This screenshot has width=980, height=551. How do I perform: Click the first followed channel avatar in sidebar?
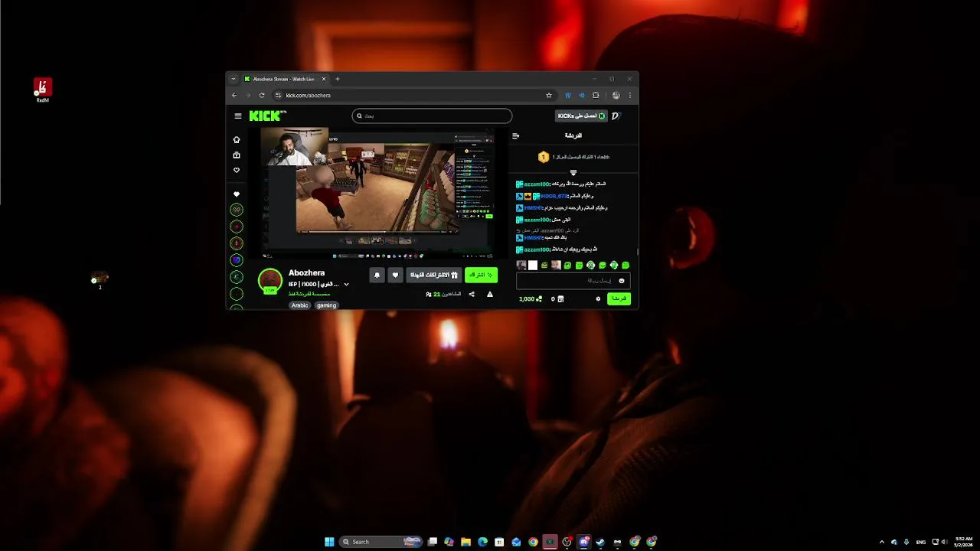(237, 210)
